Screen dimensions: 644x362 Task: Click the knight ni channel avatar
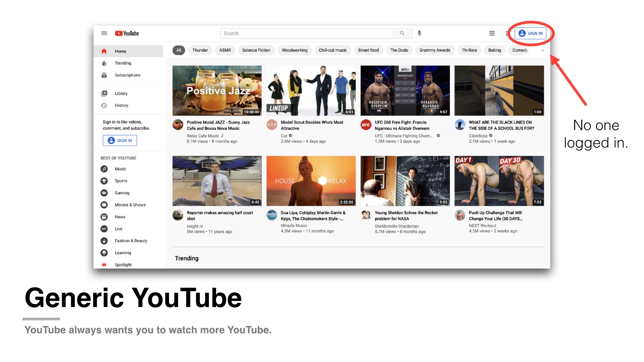pos(178,215)
